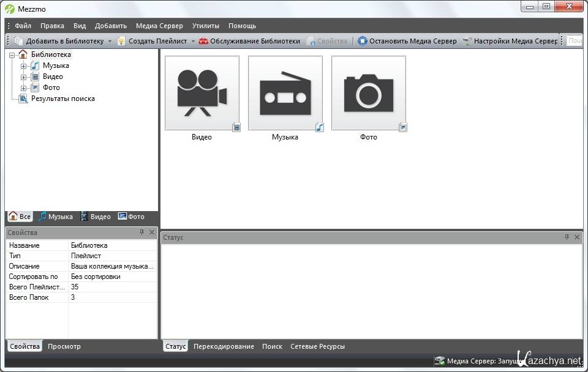
Task: Click the Остановить Медиа Сервер stop icon
Action: click(363, 41)
